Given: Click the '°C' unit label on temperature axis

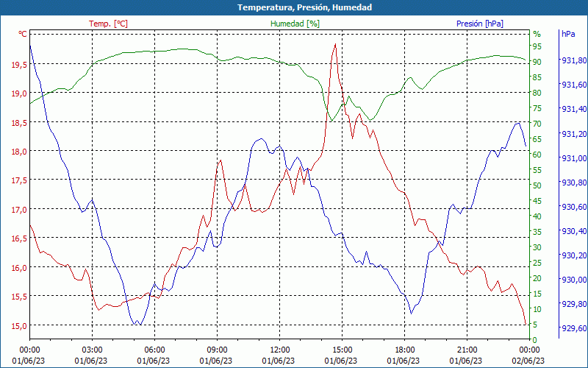Looking at the screenshot, I should 23,34.
